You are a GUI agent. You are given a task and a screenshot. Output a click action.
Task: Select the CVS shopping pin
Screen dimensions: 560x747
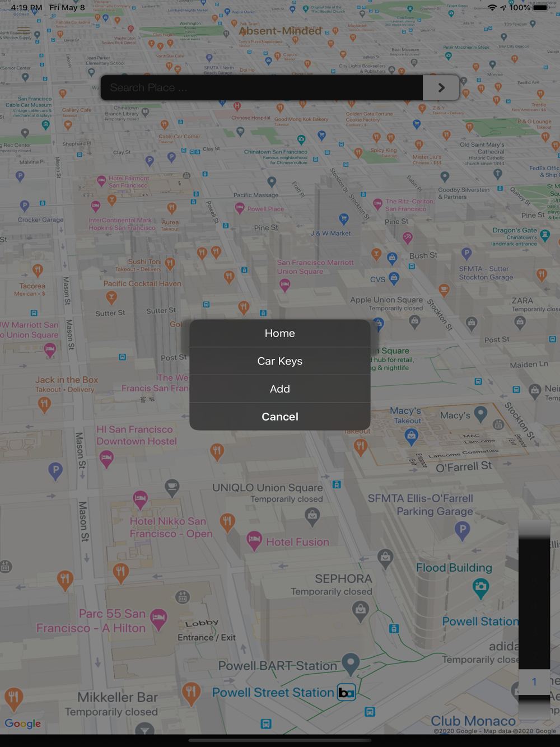pyautogui.click(x=394, y=278)
